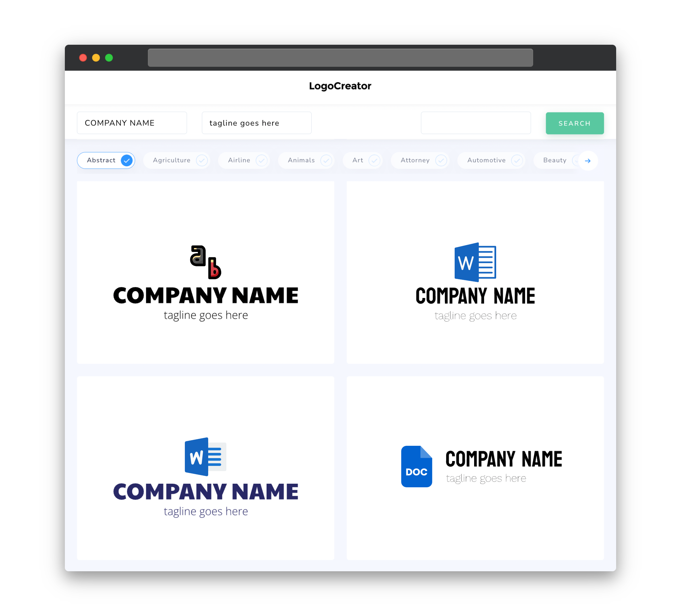This screenshot has height=616, width=681.
Task: Click the Word document logo bottom left
Action: coord(205,456)
